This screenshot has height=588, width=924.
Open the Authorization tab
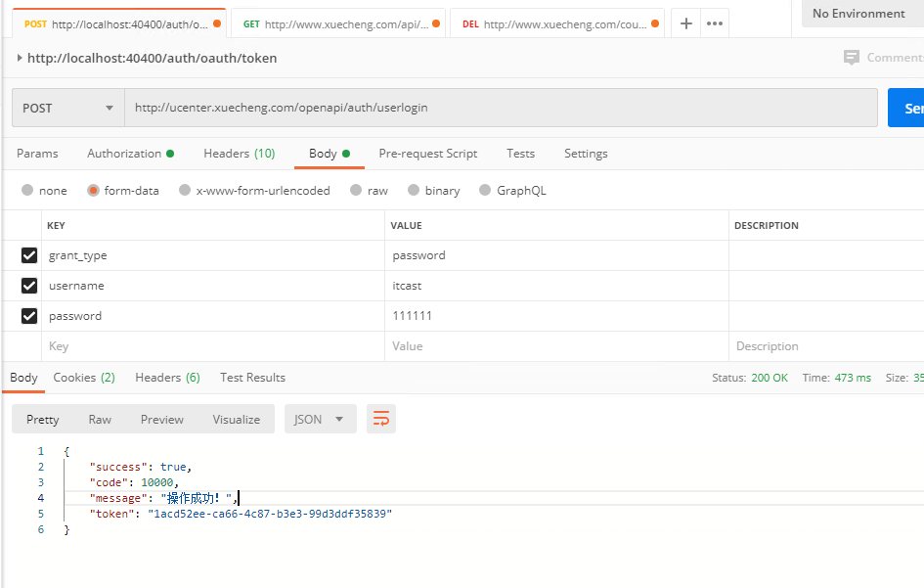click(x=130, y=154)
